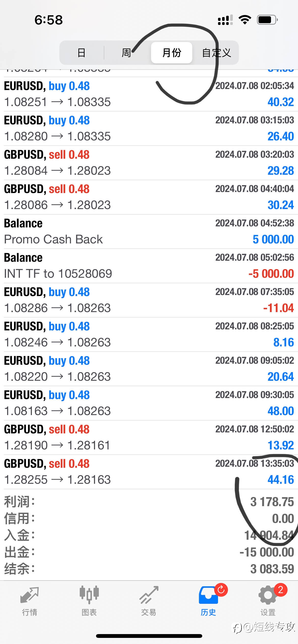
Task: Tap the 利润 profit summary value 3 178.75
Action: click(272, 502)
